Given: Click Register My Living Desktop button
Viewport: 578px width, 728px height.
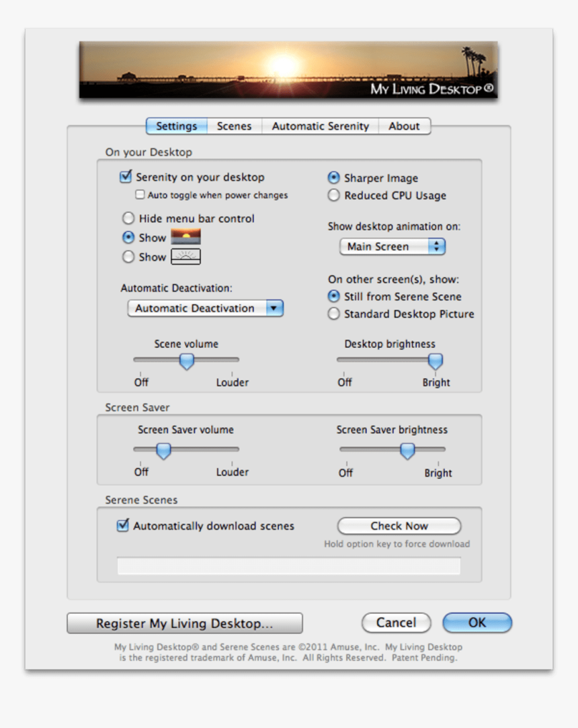Looking at the screenshot, I should click(x=184, y=623).
